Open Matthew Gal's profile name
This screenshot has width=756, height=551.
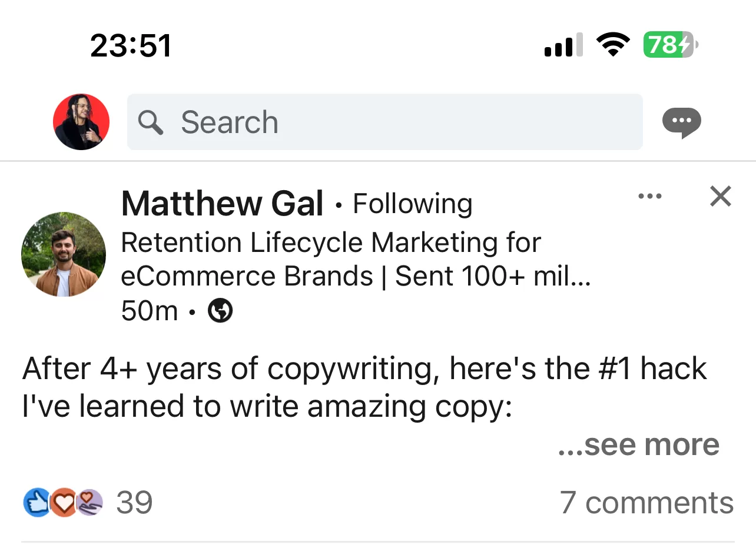point(222,203)
